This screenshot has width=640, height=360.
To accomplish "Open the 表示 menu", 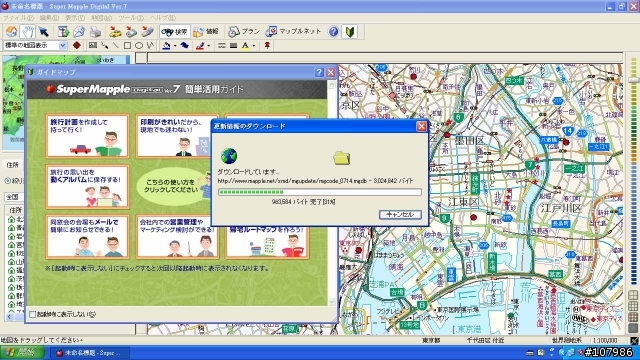I will (75, 18).
